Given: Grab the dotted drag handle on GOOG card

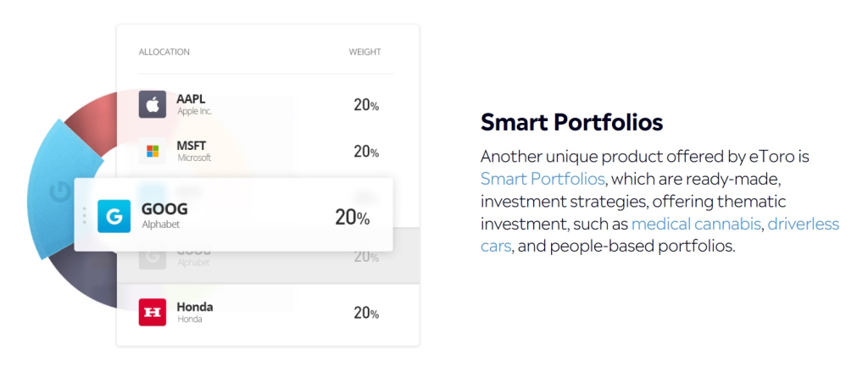Looking at the screenshot, I should pyautogui.click(x=84, y=215).
